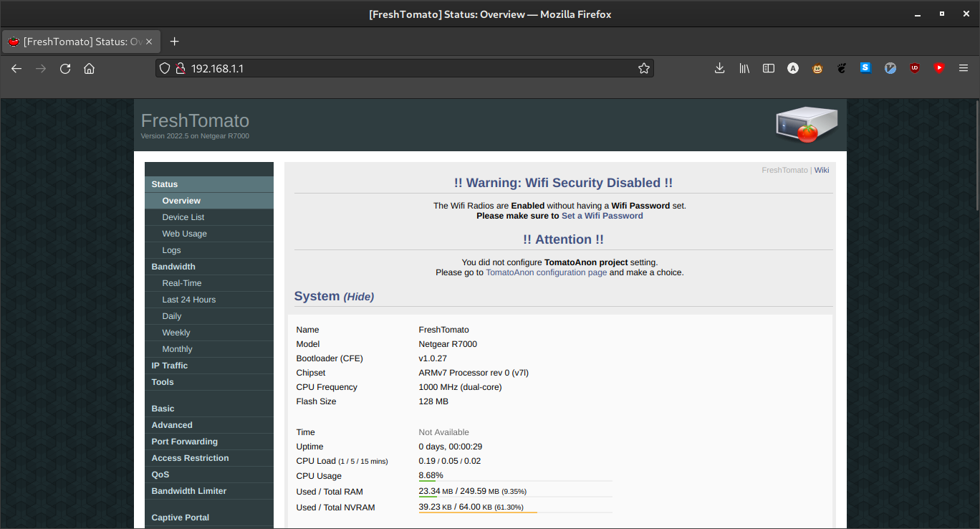Expand the Tools section
Screen dimensions: 980x529
[209, 382]
